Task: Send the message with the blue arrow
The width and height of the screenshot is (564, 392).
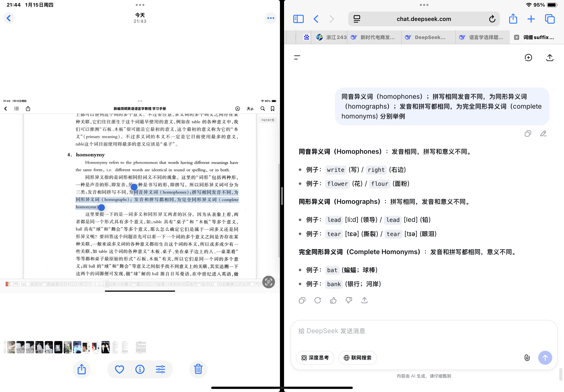Action: (545, 358)
